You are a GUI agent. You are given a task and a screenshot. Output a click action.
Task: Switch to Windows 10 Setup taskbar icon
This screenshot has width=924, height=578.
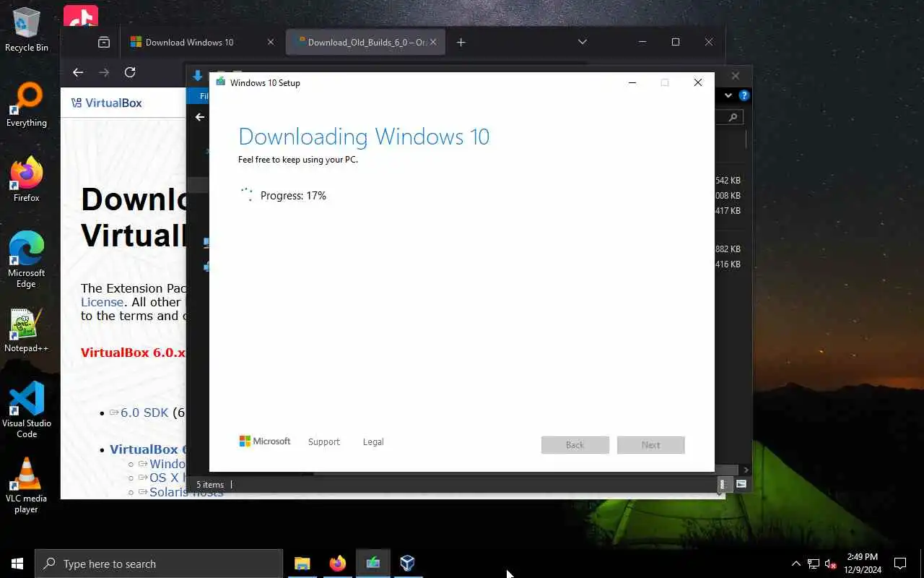coord(373,564)
